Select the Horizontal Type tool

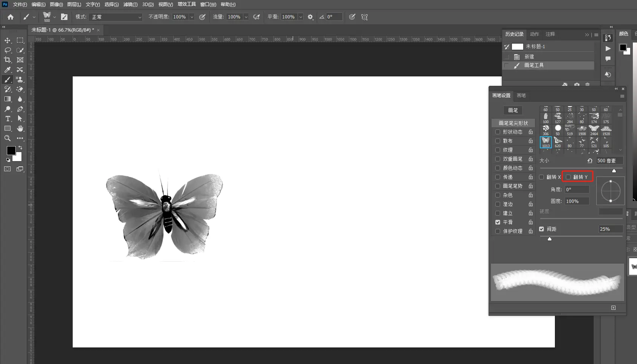coord(8,119)
